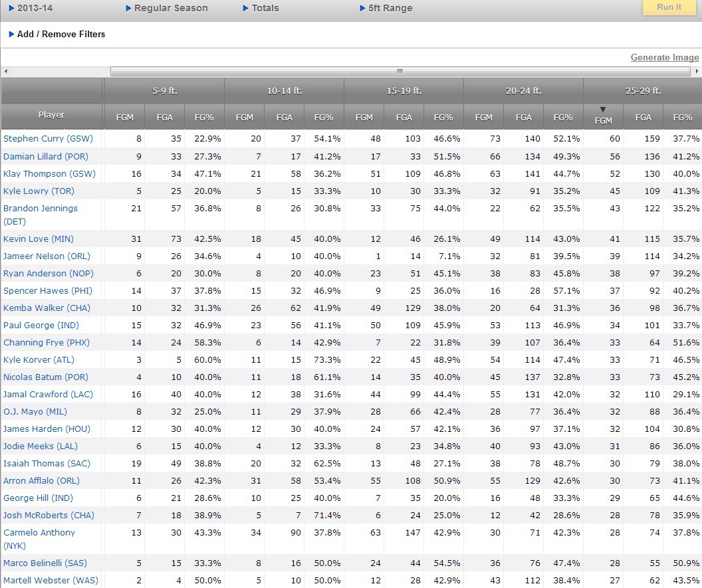Sort by 25-29 ft. FGM column header

pos(603,116)
